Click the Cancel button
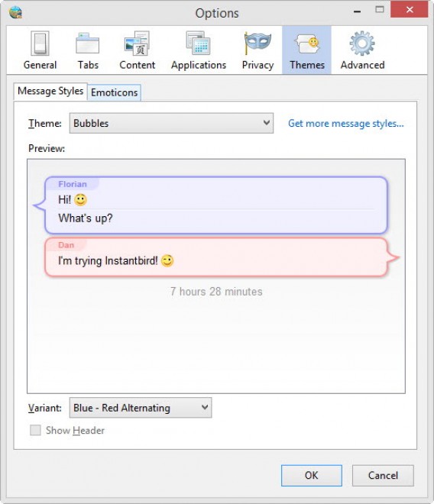 [383, 475]
